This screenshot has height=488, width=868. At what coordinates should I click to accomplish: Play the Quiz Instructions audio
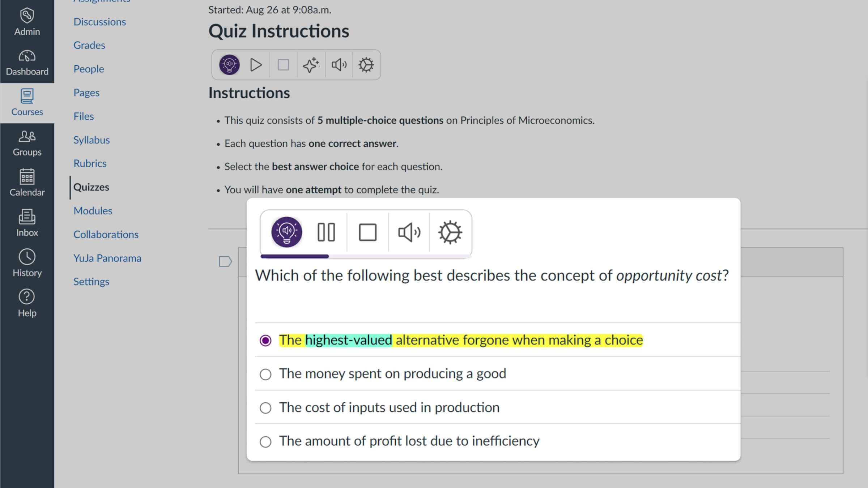pos(256,65)
